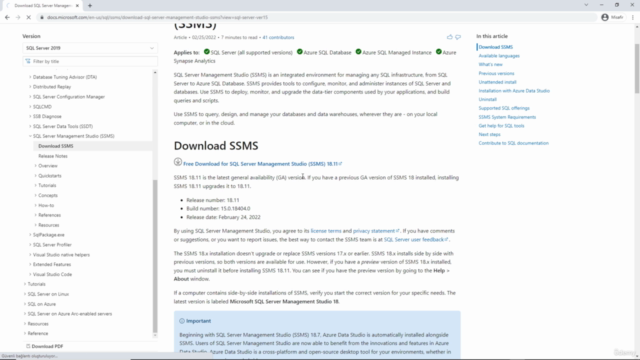Jump to What's new section
This screenshot has height=360, width=640.
coord(491,64)
